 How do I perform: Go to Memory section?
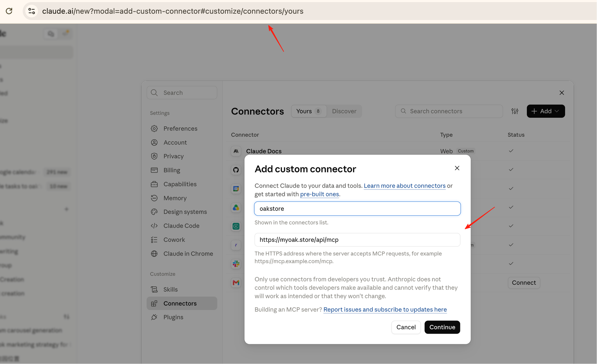pyautogui.click(x=182, y=198)
